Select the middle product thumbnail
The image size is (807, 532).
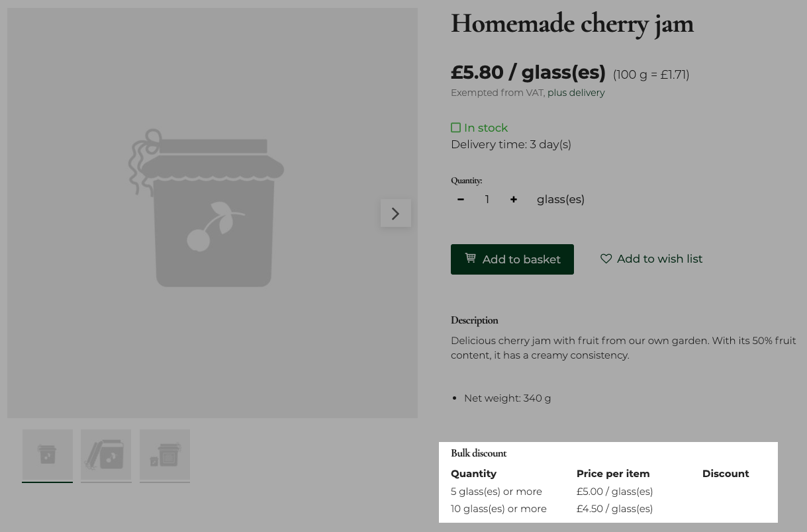point(106,456)
